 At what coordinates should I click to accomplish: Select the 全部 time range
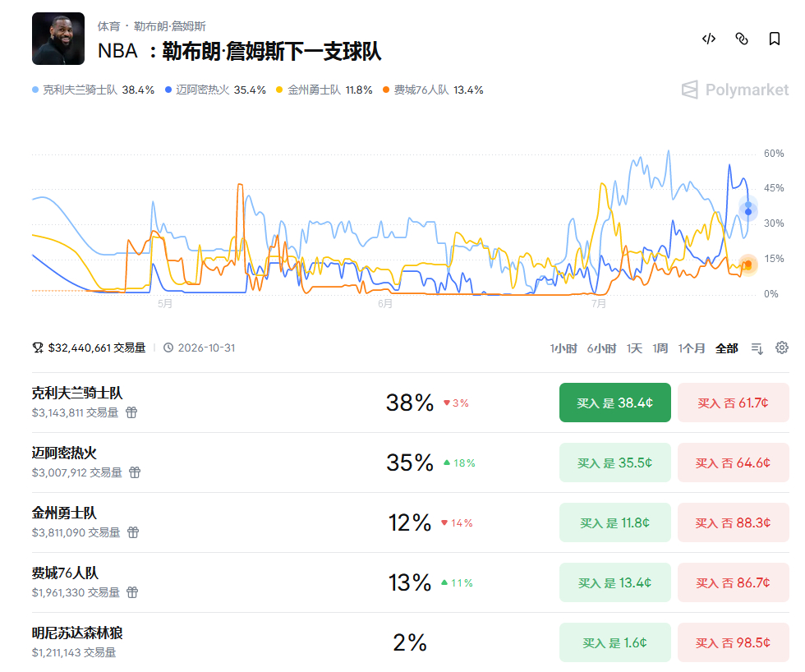click(x=726, y=348)
